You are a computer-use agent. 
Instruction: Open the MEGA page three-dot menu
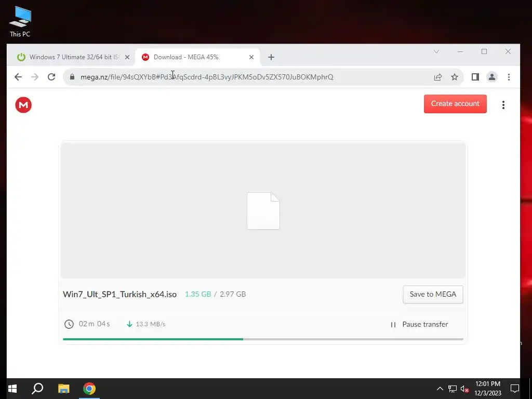tap(503, 105)
